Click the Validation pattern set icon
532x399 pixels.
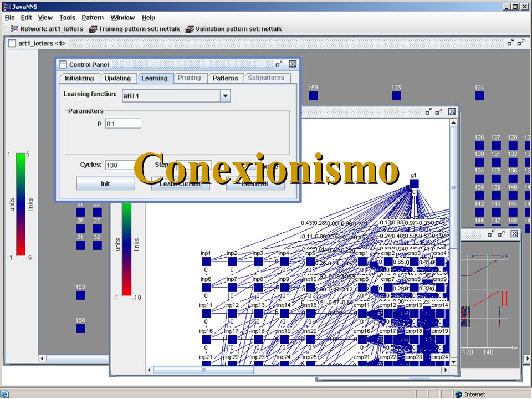click(x=190, y=29)
